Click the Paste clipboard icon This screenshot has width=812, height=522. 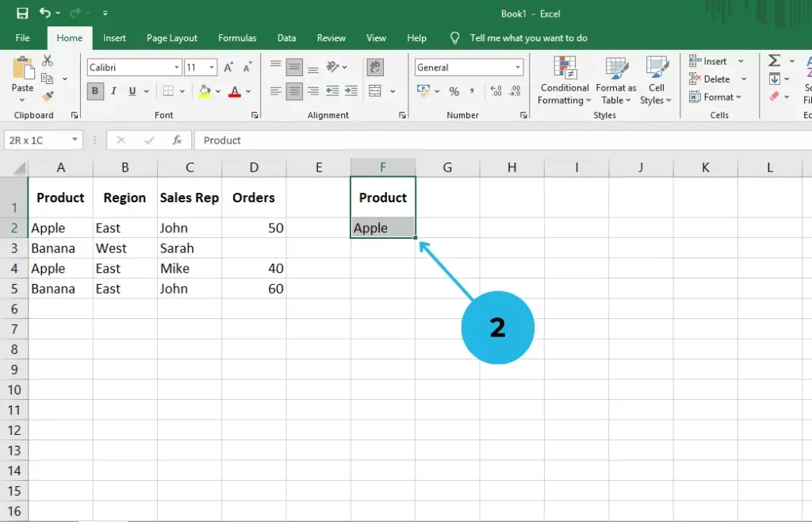click(x=22, y=68)
